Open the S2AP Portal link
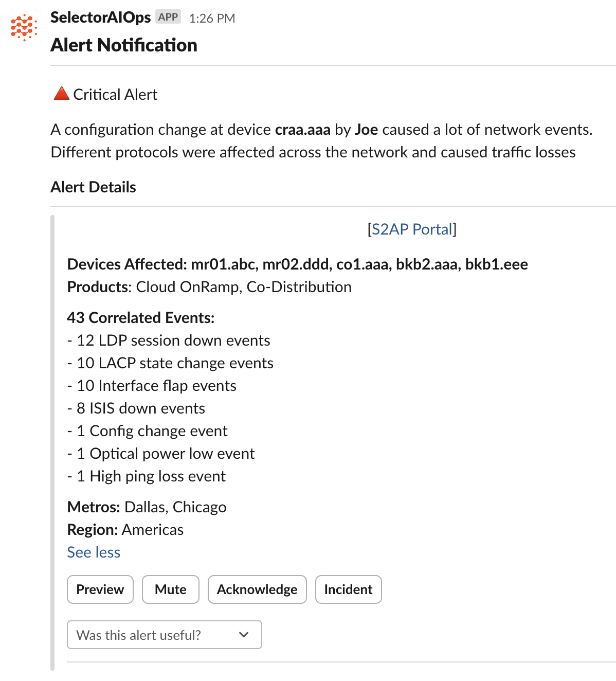This screenshot has height=681, width=616. 412,229
